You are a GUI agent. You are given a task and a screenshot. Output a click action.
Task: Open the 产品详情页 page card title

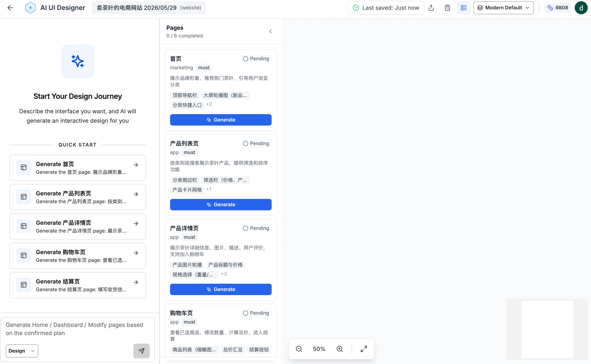click(x=184, y=228)
